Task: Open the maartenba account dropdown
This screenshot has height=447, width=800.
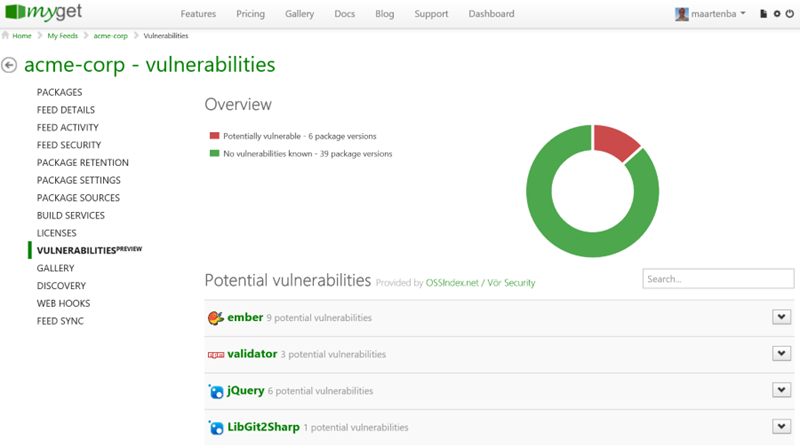Action: [x=743, y=14]
